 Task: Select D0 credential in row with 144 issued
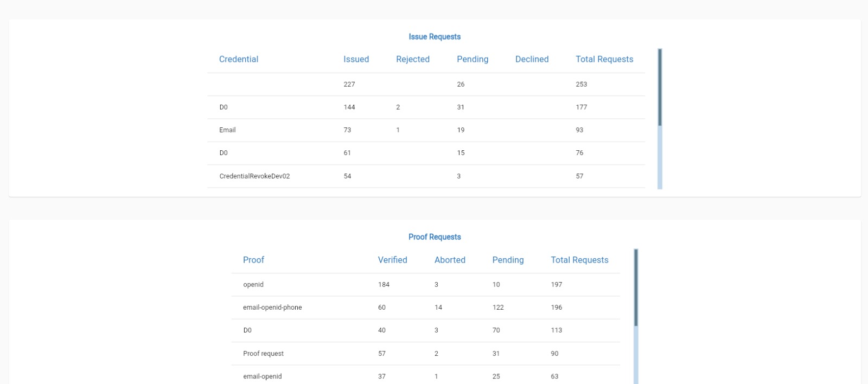pyautogui.click(x=224, y=107)
